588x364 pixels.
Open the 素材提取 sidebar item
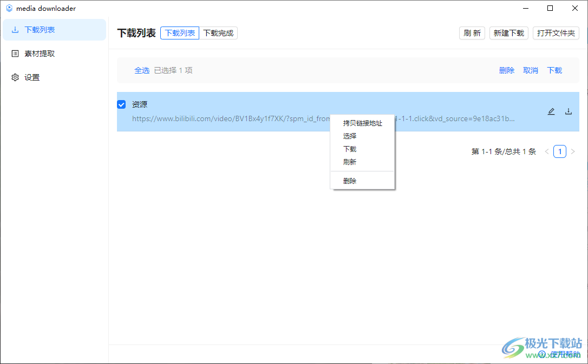[x=54, y=54]
